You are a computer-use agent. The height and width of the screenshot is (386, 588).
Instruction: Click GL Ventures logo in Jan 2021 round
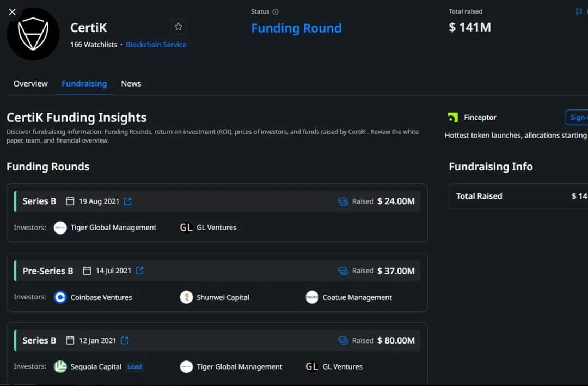[312, 366]
